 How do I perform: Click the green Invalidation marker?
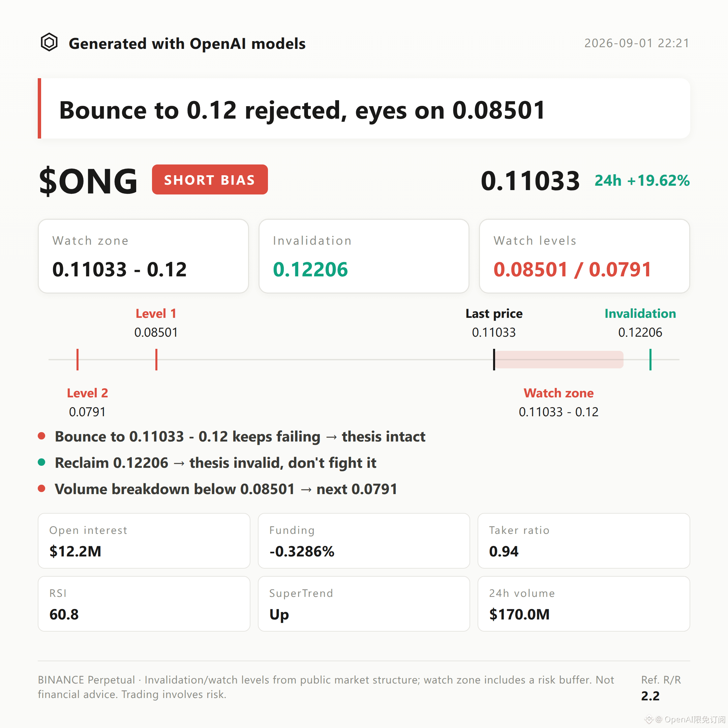click(650, 360)
